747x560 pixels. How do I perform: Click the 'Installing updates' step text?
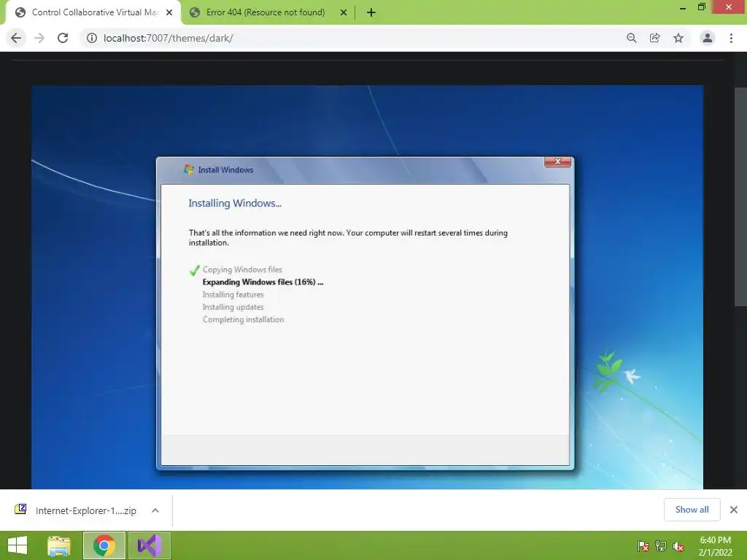click(x=233, y=307)
